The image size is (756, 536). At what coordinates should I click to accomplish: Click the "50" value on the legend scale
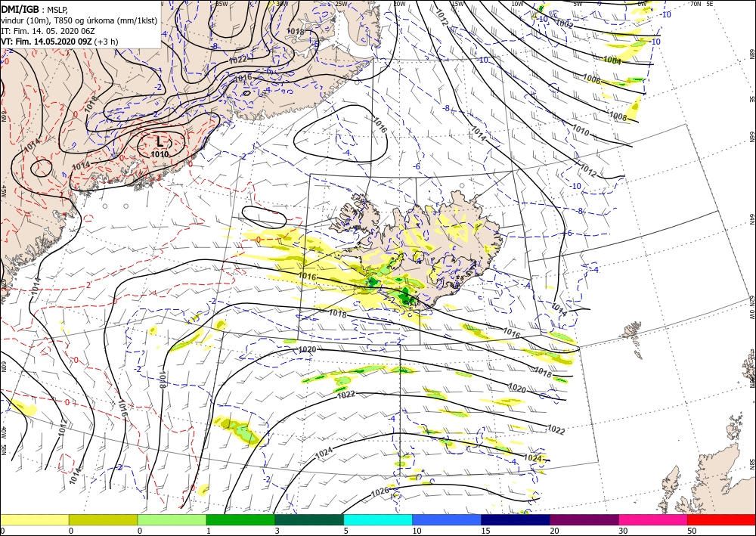(692, 531)
